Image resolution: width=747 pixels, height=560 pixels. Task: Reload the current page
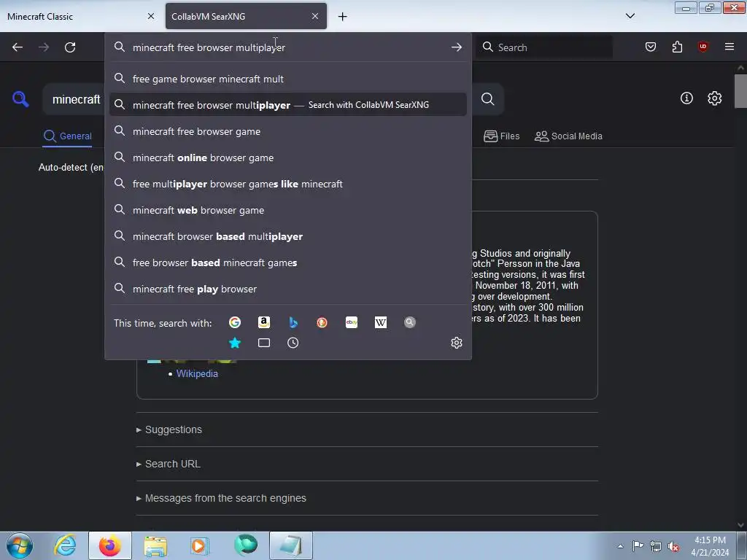[70, 47]
